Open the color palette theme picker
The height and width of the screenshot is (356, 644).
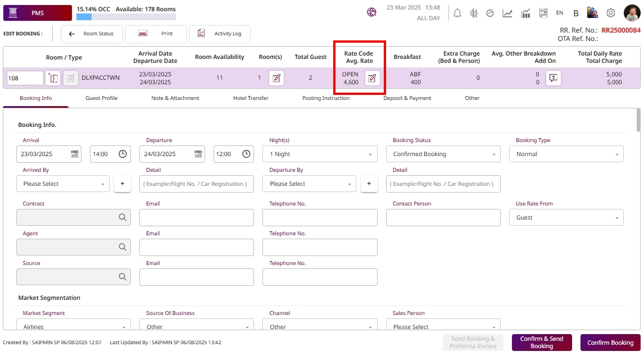pyautogui.click(x=592, y=13)
